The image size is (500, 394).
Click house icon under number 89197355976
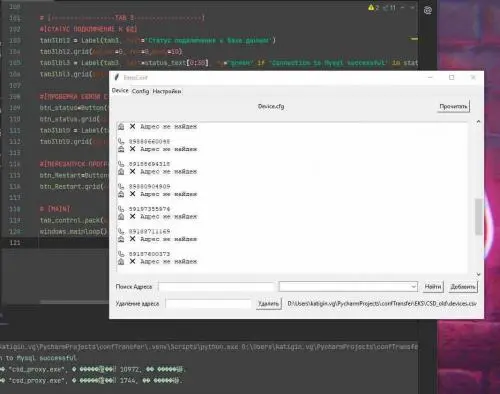pyautogui.click(x=121, y=216)
